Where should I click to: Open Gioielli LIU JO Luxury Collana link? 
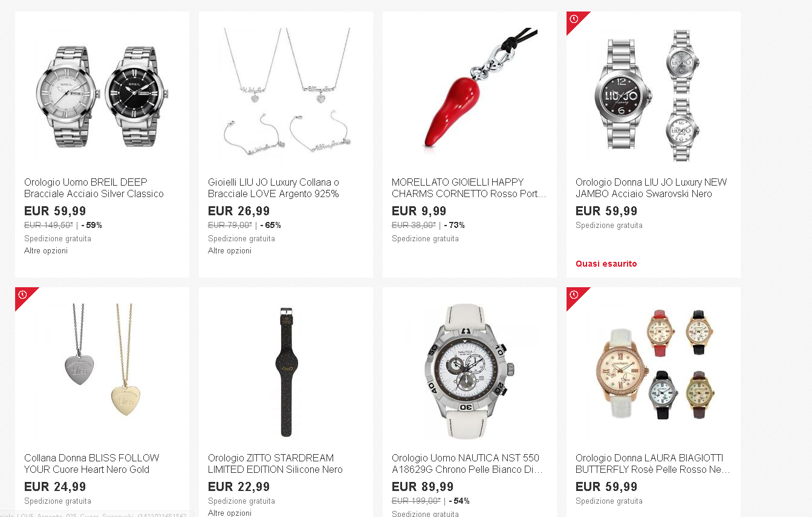(x=273, y=188)
